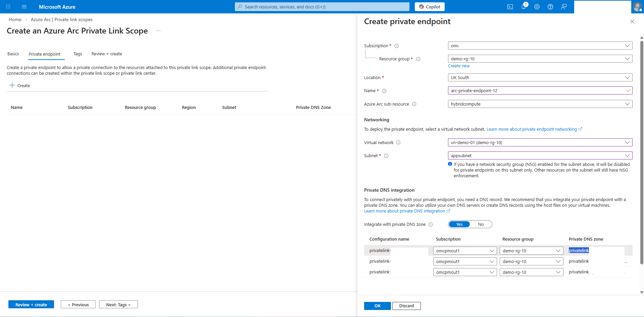Open the portal settings gear
Screen dimensions: 644x317
tap(537, 7)
